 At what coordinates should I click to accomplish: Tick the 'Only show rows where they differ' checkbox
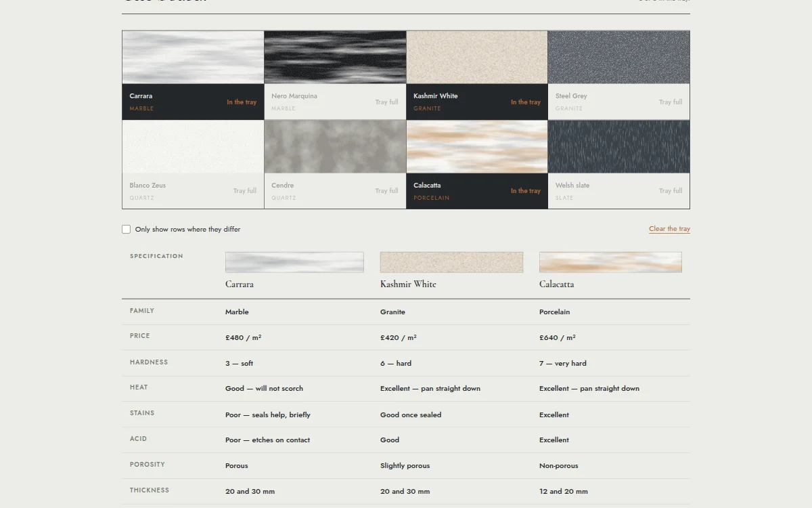click(127, 229)
